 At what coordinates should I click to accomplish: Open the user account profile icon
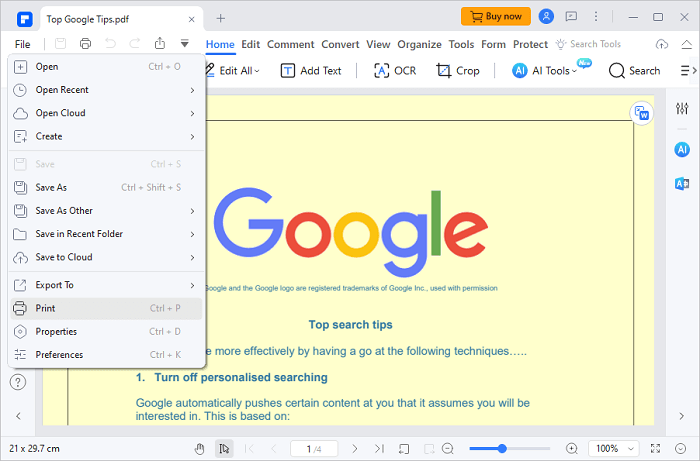[x=546, y=17]
